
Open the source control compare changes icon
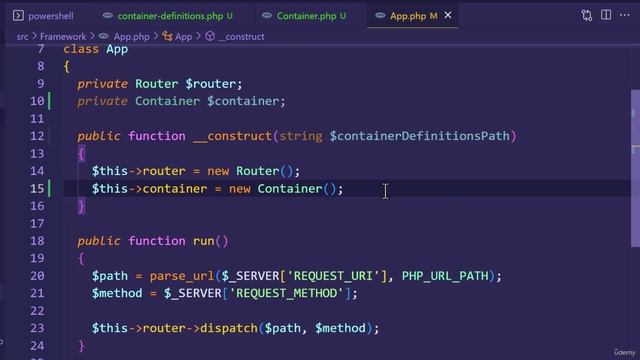click(x=587, y=16)
